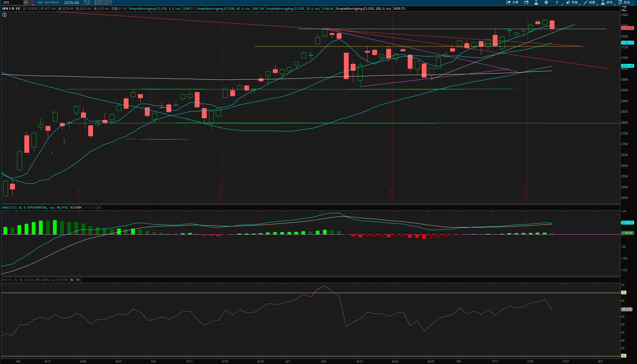637x364 pixels.
Task: Click the price axis scale mode icon
Action: pyautogui.click(x=624, y=9)
